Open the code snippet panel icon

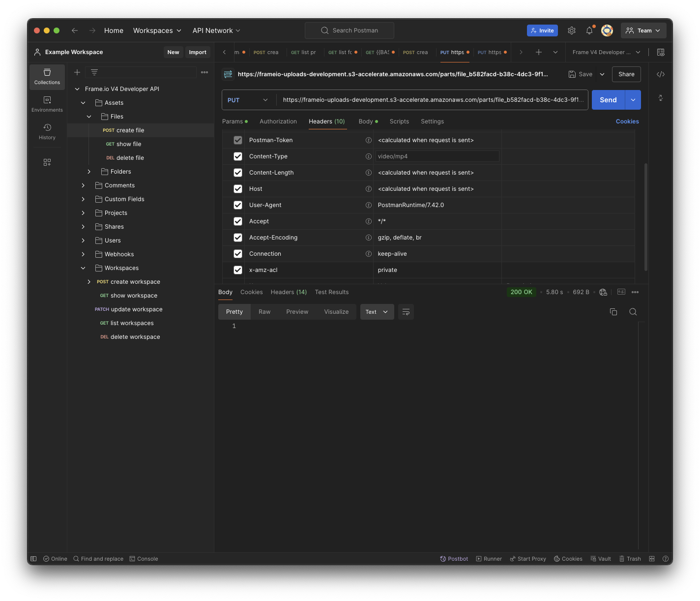pos(661,74)
